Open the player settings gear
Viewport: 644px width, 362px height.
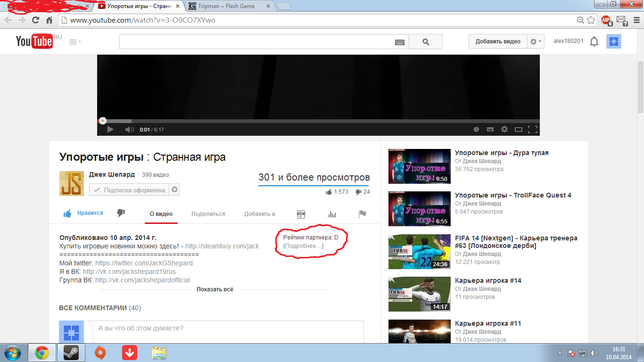click(x=504, y=130)
